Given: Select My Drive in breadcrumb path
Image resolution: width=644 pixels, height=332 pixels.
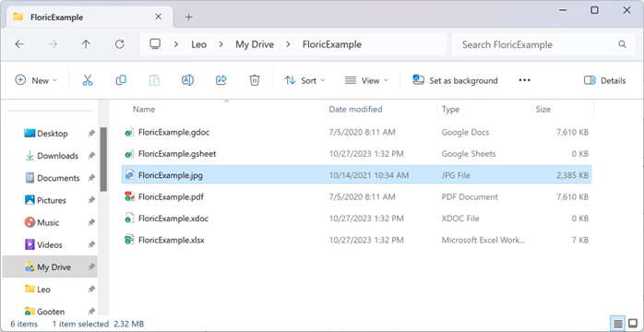Looking at the screenshot, I should [x=255, y=44].
